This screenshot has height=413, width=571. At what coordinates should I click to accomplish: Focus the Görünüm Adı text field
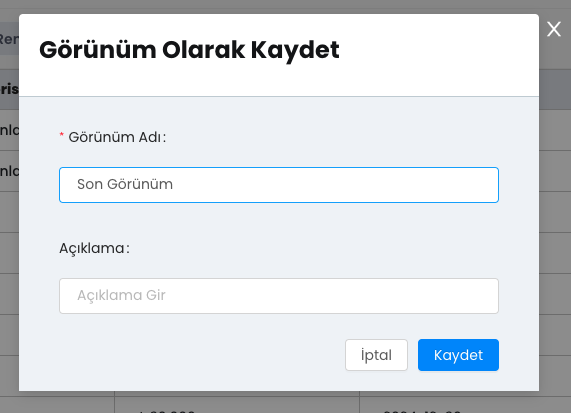pos(279,185)
